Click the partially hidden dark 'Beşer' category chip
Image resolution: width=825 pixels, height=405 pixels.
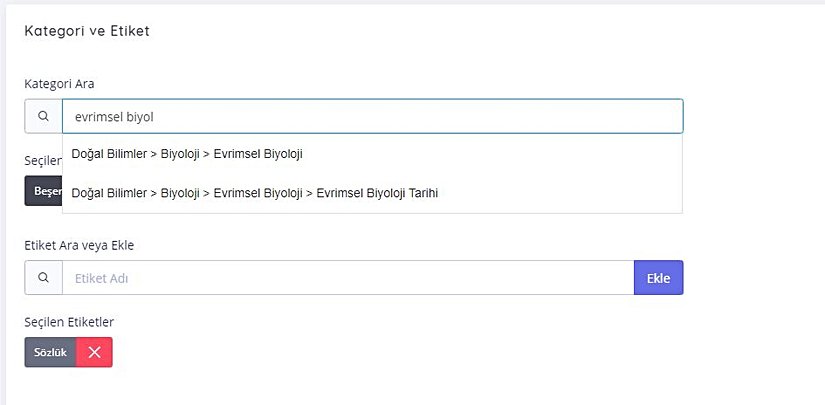click(43, 191)
